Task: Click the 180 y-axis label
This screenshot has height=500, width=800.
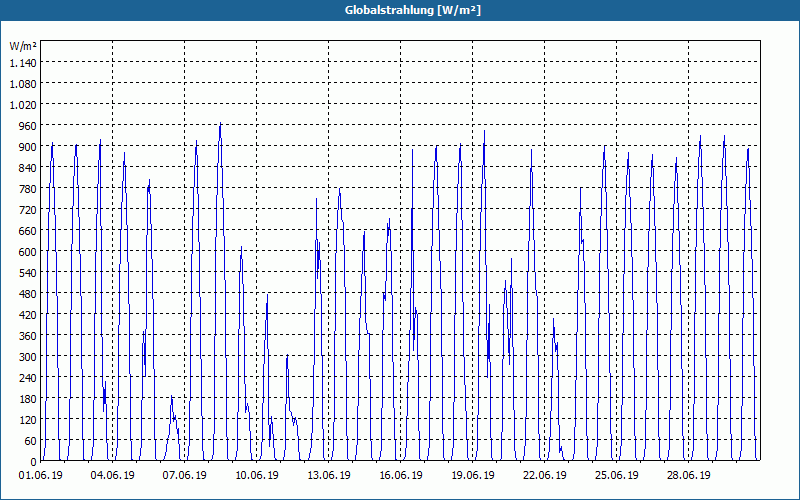Action: click(28, 398)
